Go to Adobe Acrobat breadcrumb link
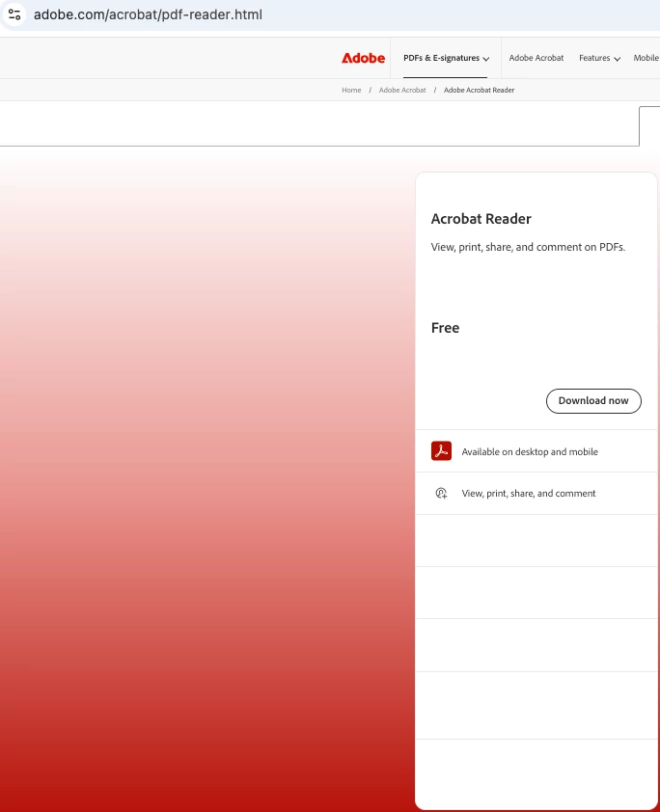 click(402, 90)
